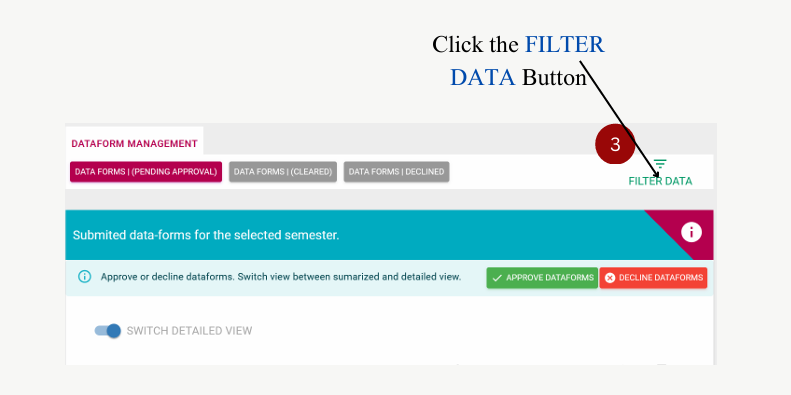791x395 pixels.
Task: Click the white info icon on magenta corner
Action: (691, 232)
